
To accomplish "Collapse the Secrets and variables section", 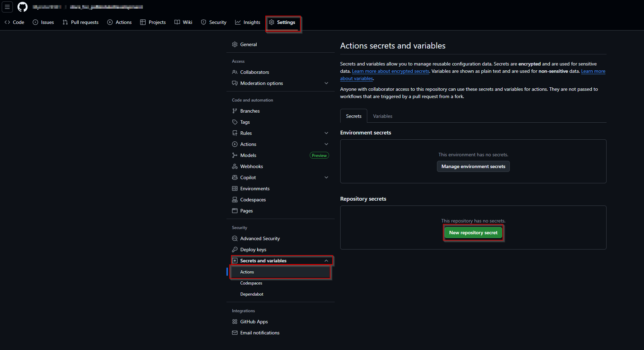I will [326, 261].
